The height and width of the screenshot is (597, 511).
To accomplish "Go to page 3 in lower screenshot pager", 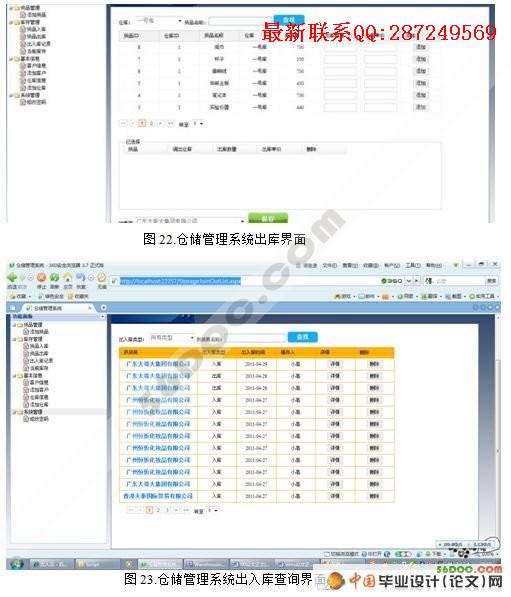I will coord(167,510).
